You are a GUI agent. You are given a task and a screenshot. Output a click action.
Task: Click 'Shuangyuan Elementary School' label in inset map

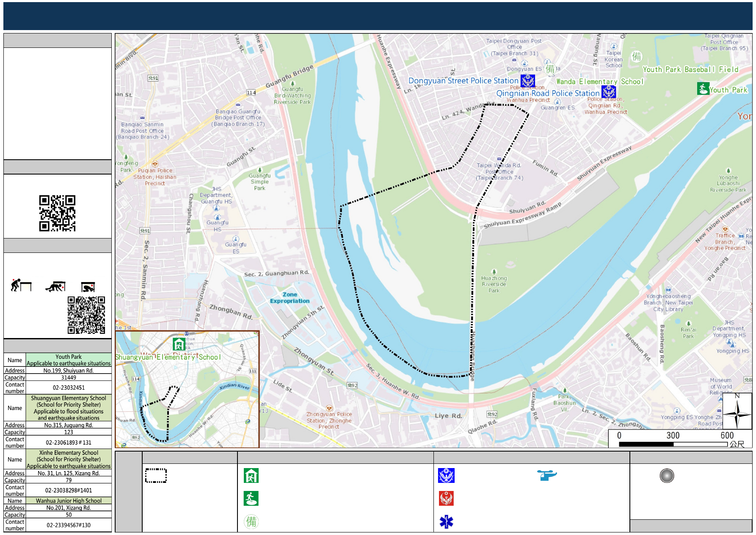pos(168,357)
